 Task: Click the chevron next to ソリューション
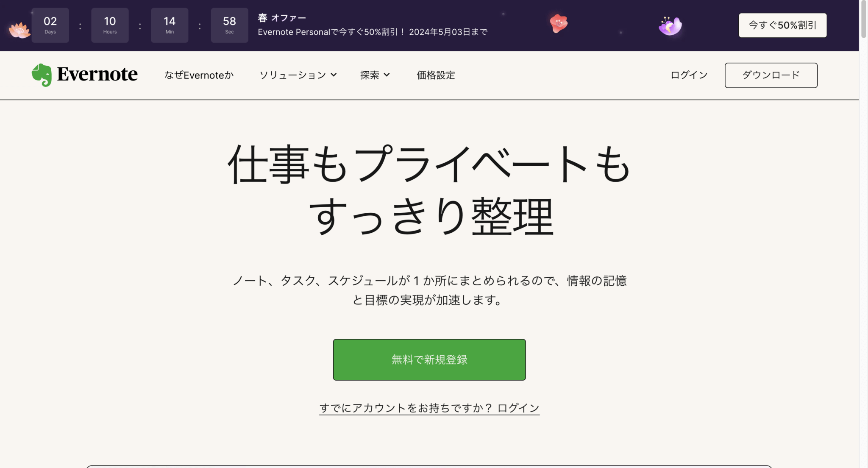[x=334, y=75]
